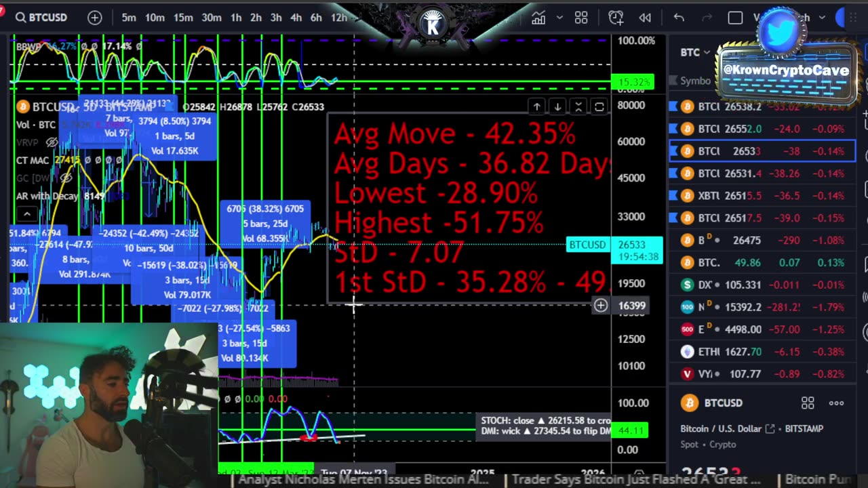The height and width of the screenshot is (488, 868).
Task: Undo the last chart action
Action: click(x=679, y=18)
